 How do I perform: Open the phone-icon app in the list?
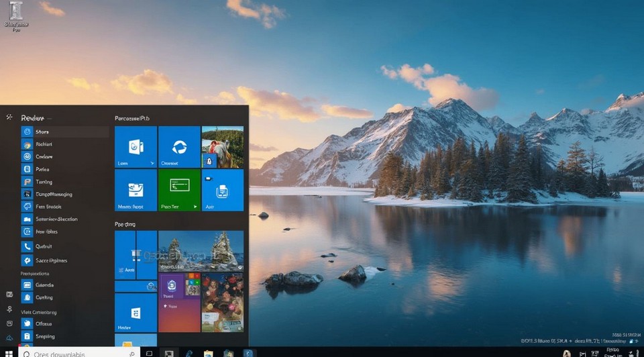click(42, 246)
